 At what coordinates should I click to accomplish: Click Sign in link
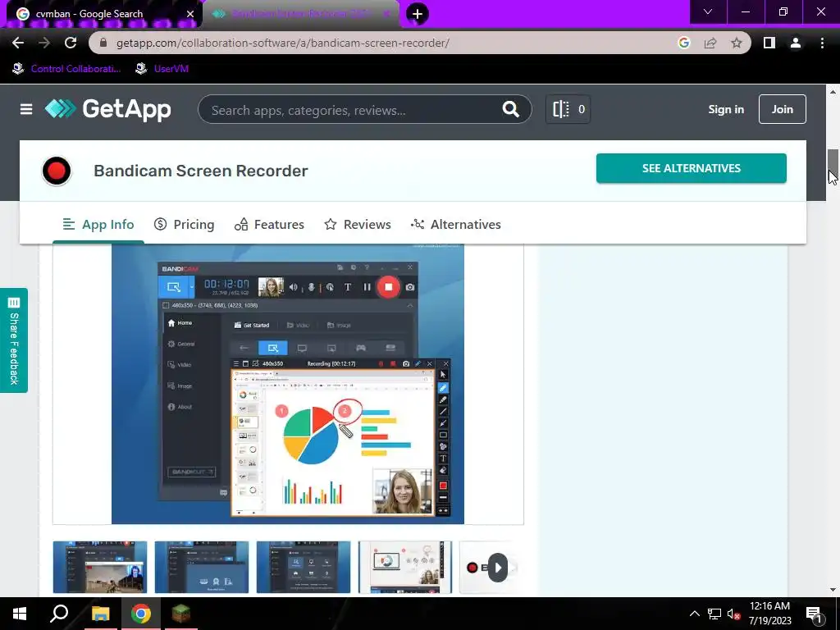point(726,109)
